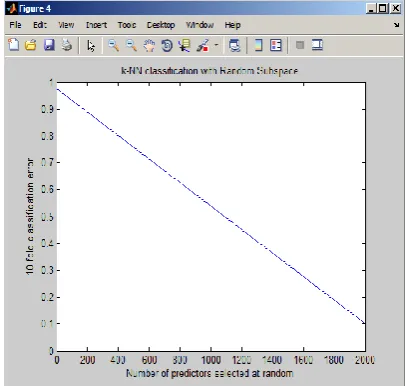Viewport: 405px width, 386px height.
Task: Enable the Data Cursor tool
Action: tap(185, 45)
